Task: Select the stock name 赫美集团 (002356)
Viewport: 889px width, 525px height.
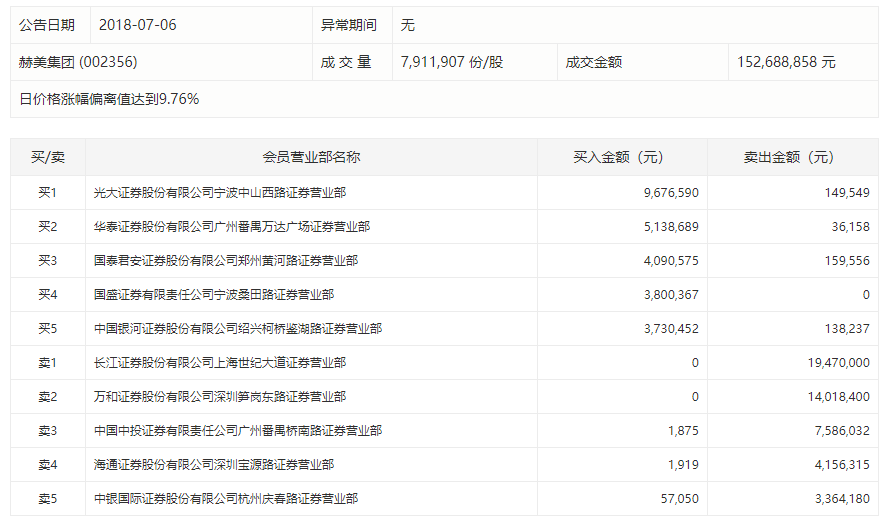Action: (78, 62)
